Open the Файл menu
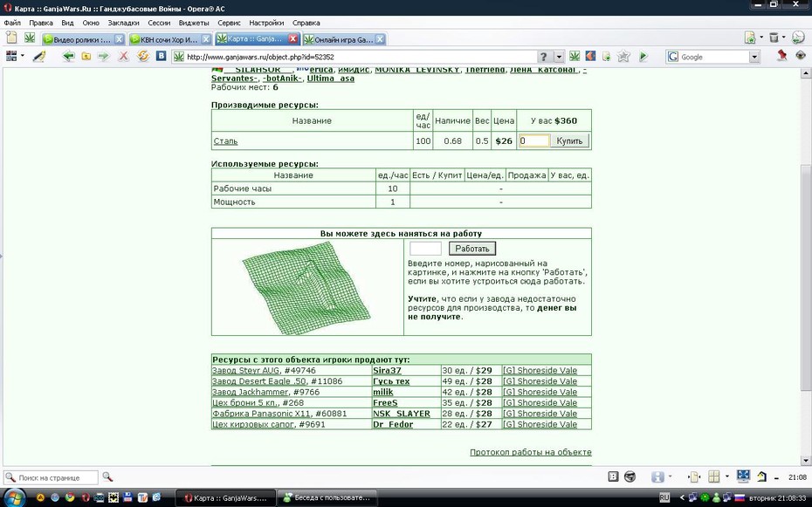The width and height of the screenshot is (812, 507). pyautogui.click(x=12, y=23)
